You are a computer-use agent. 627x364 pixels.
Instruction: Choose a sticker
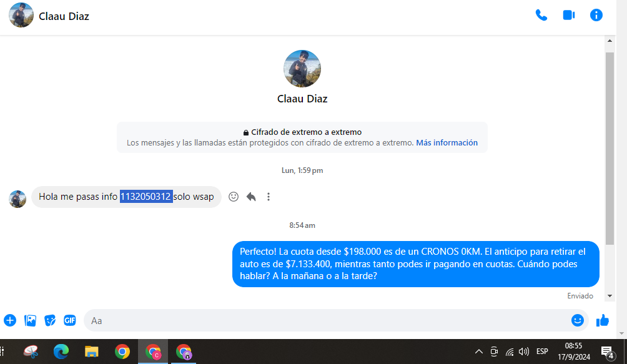point(50,320)
